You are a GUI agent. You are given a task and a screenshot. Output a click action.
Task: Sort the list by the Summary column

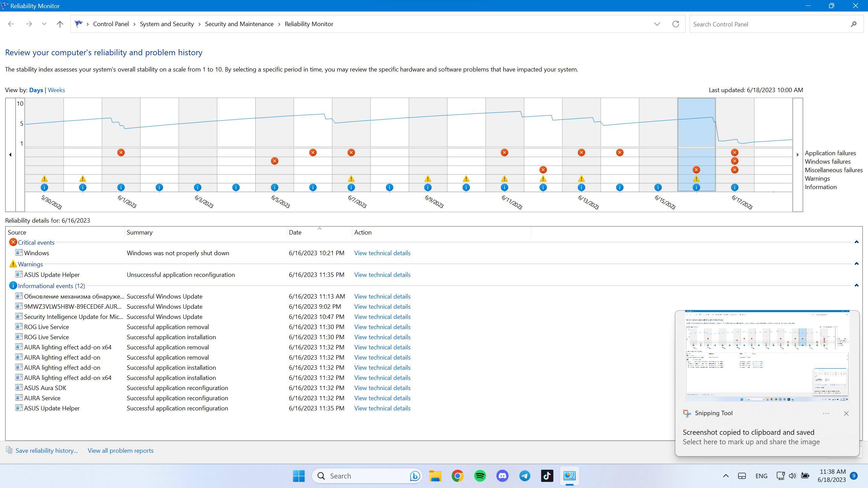139,232
